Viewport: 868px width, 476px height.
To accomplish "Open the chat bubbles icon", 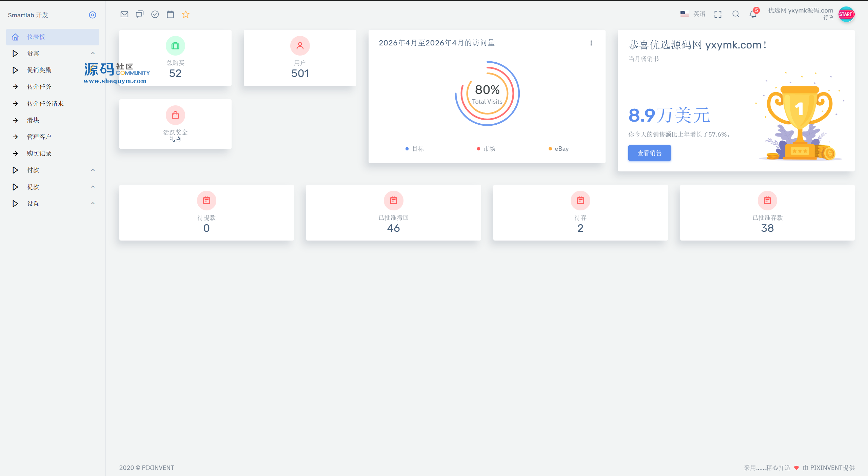I will click(x=140, y=14).
